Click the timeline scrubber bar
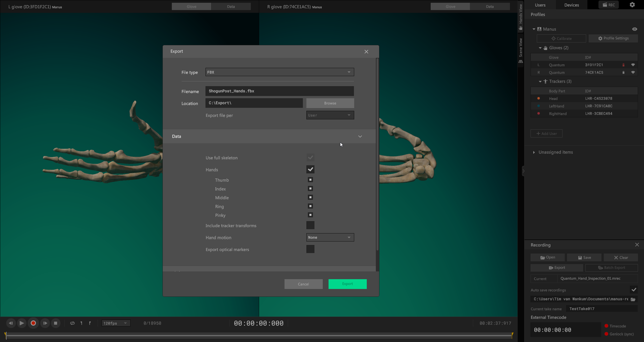Viewport: 644px width, 342px height. click(259, 335)
